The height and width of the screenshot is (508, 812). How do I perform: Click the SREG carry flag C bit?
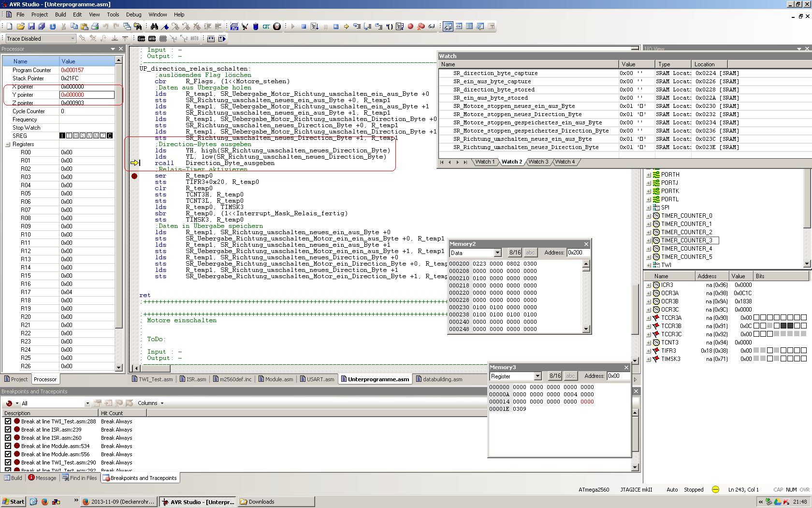pyautogui.click(x=110, y=136)
